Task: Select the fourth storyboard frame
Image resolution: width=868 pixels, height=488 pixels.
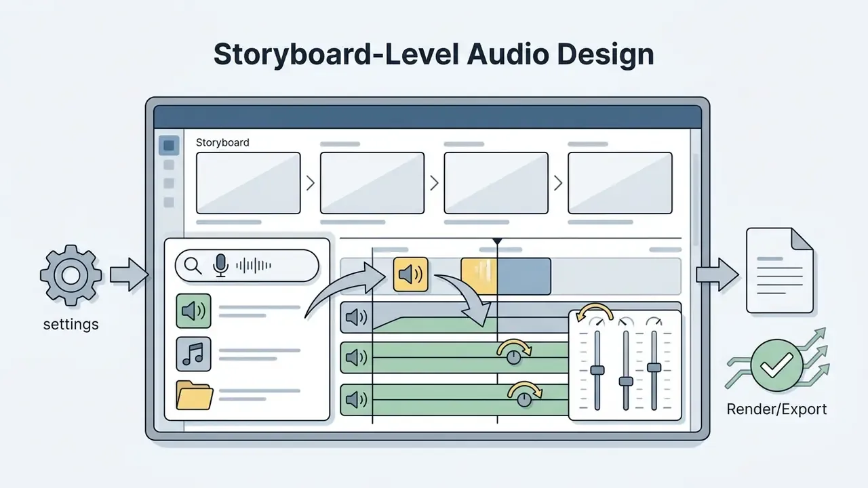Action: pyautogui.click(x=620, y=183)
